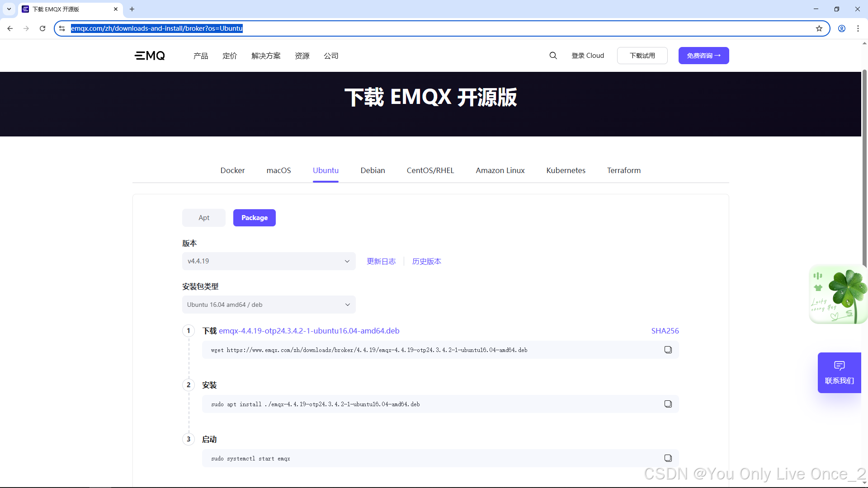Reload the page
868x488 pixels.
coord(42,28)
